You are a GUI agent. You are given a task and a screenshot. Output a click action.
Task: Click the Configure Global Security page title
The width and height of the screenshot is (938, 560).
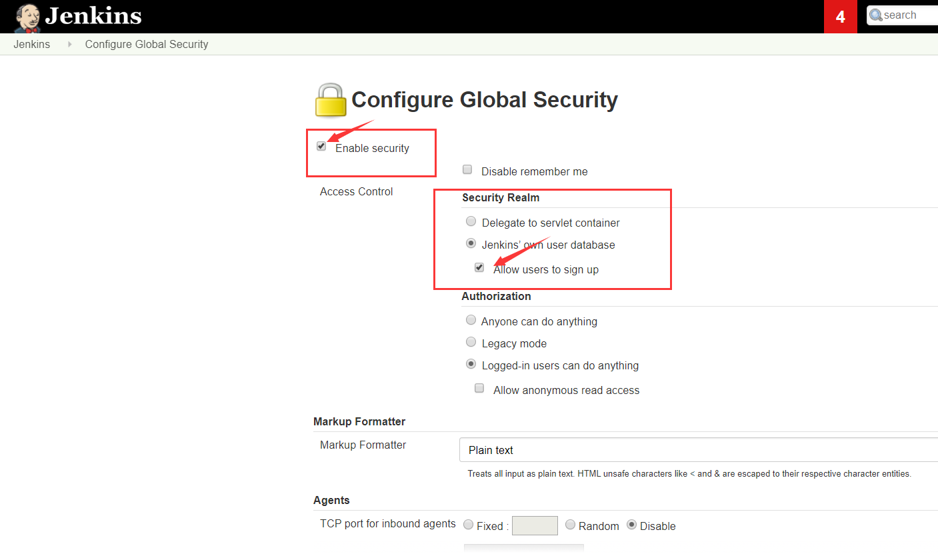pos(485,100)
